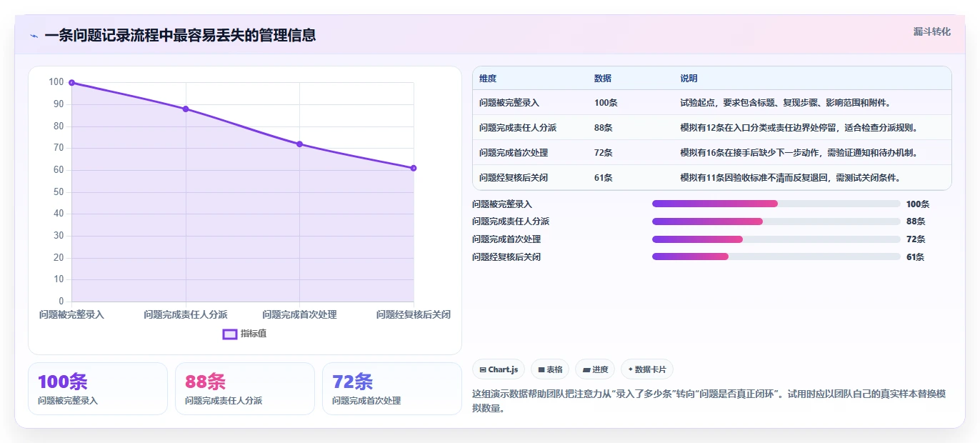Click the chart data point at 问题被完整录入
The width and height of the screenshot is (980, 443).
pyautogui.click(x=72, y=83)
